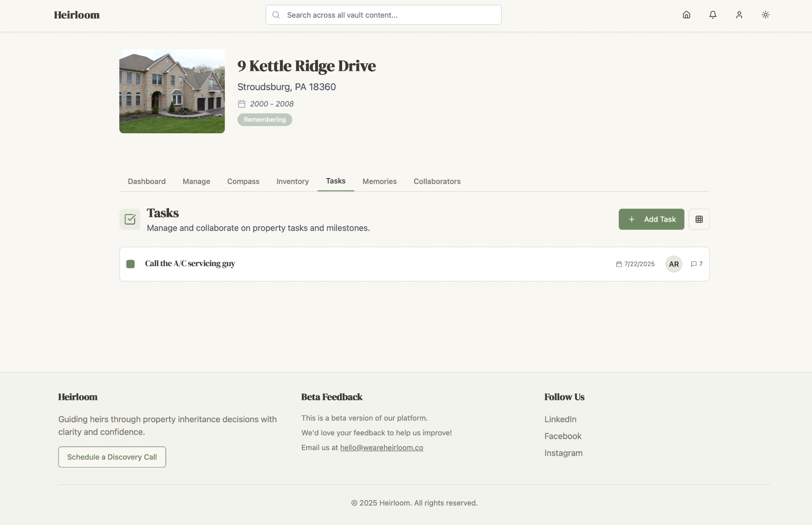Check off Call the A/C servicing guy
Viewport: 812px width, 525px height.
point(130,264)
